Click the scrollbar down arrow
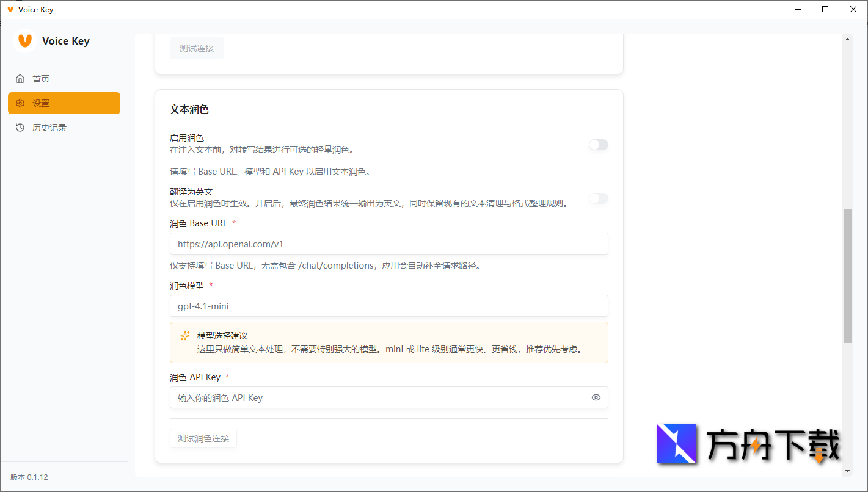The width and height of the screenshot is (868, 492). [x=848, y=472]
